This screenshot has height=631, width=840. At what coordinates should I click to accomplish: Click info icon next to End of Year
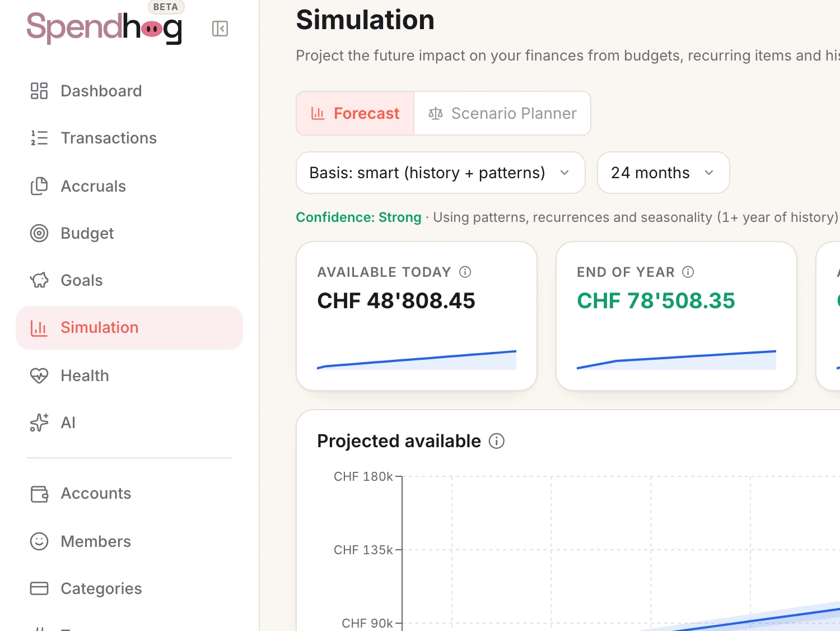point(688,272)
